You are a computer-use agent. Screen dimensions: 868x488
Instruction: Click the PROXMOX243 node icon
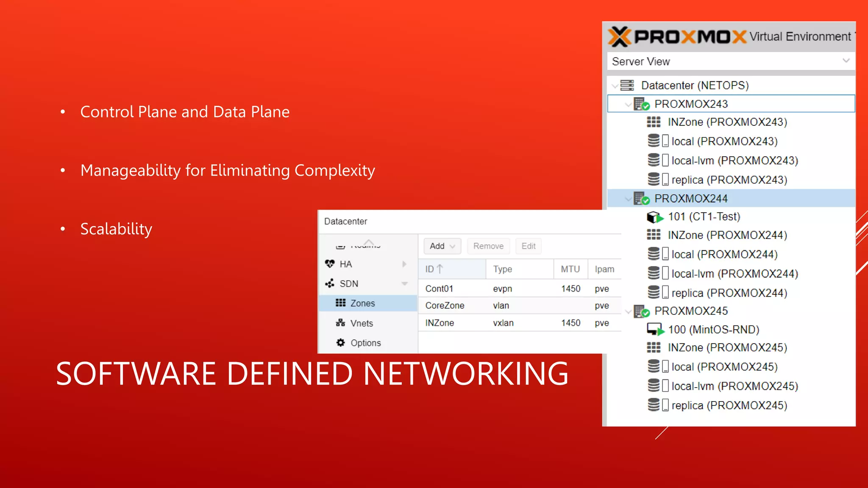click(642, 104)
